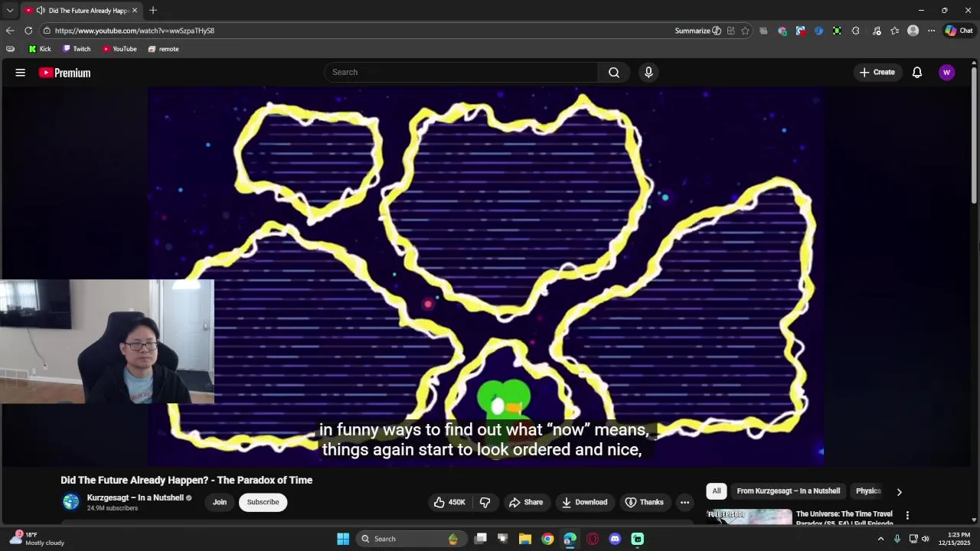Open File Explorer from taskbar
The height and width of the screenshot is (551, 980).
pos(525,539)
